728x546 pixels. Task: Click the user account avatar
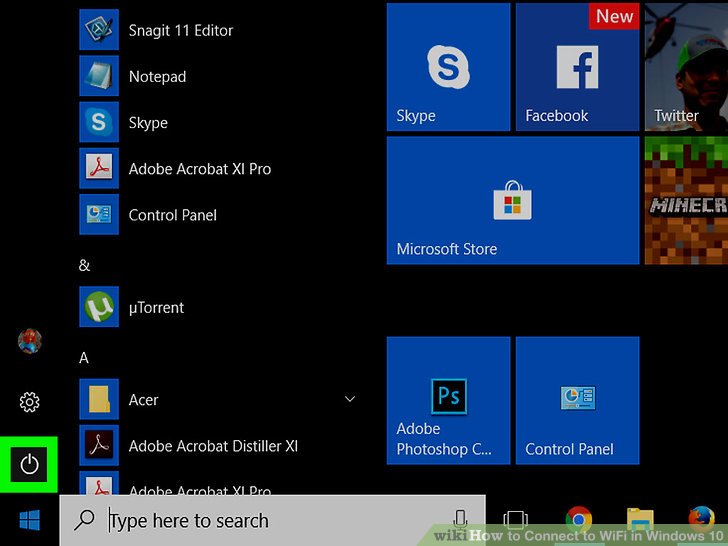pos(30,341)
